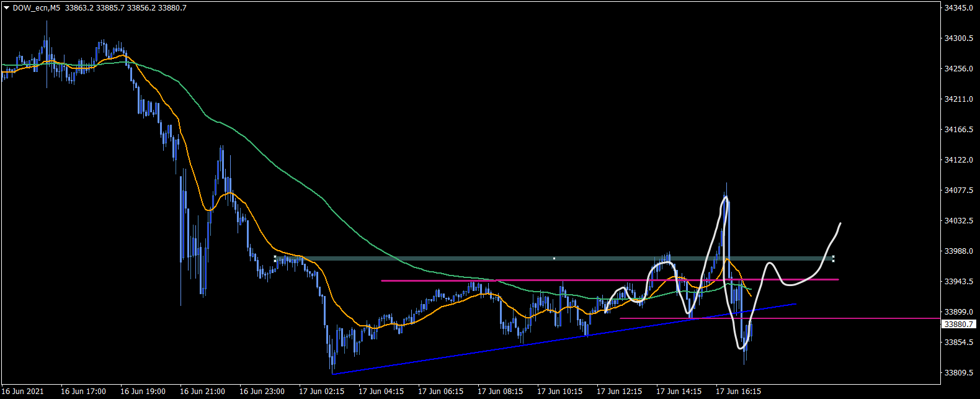Screen dimensions: 980x399
Task: Click the 17 Jun 06:15 time label
Action: pyautogui.click(x=440, y=392)
